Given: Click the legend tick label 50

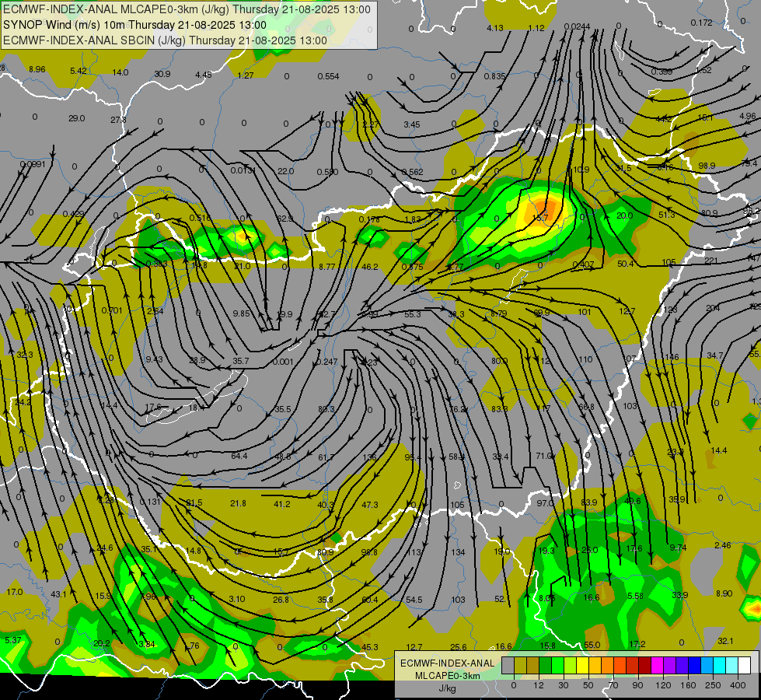Looking at the screenshot, I should pyautogui.click(x=588, y=685).
